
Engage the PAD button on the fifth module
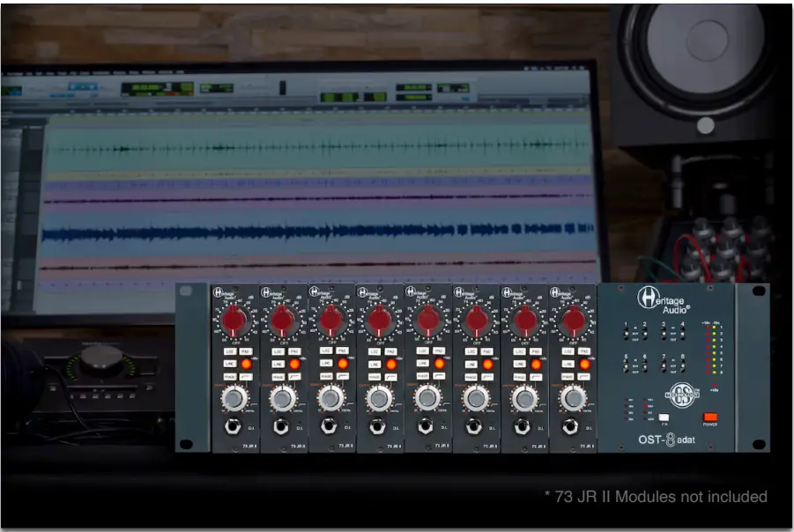[x=439, y=351]
